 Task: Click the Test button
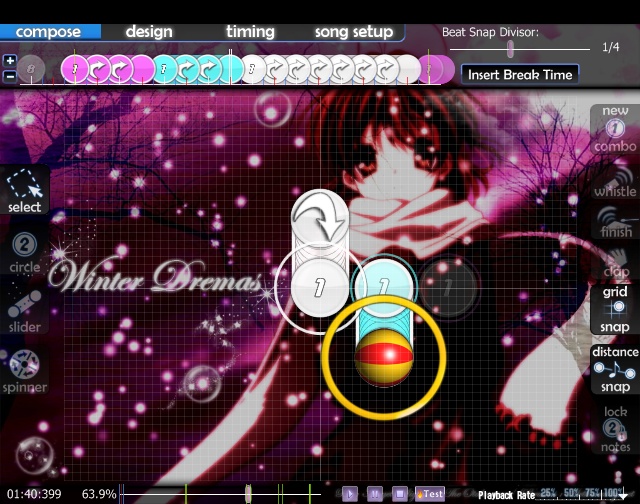429,494
